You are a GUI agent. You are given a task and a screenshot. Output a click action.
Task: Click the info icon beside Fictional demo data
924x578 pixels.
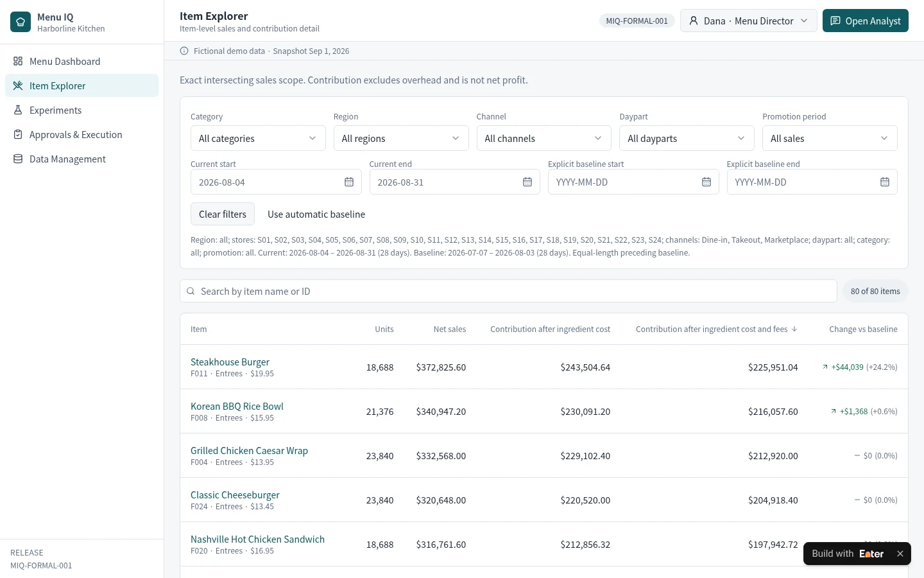pyautogui.click(x=184, y=51)
